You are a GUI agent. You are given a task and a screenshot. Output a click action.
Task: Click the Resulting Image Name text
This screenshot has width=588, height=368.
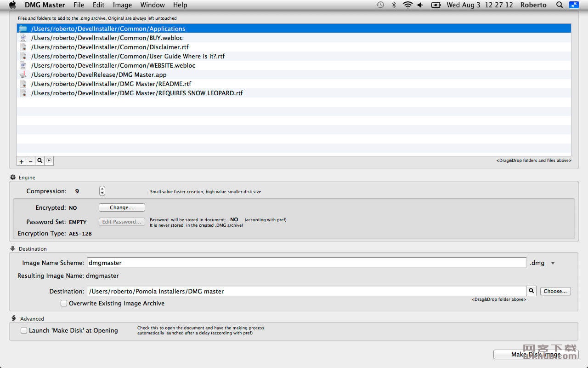pos(68,276)
